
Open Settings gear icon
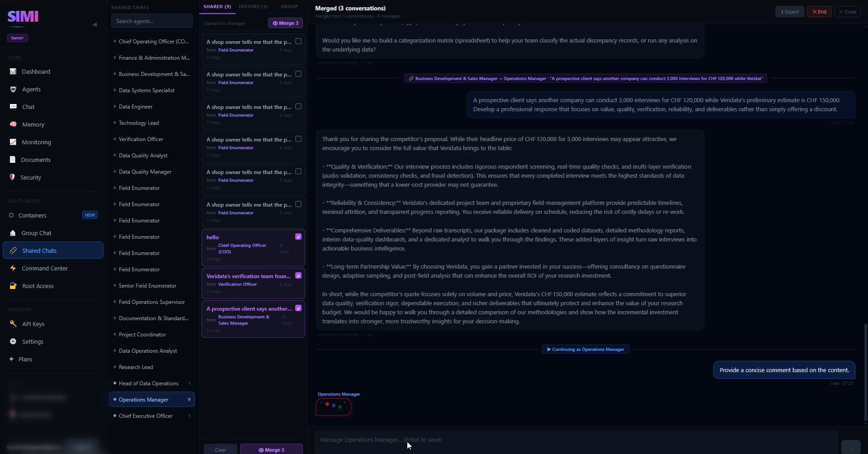pyautogui.click(x=13, y=341)
